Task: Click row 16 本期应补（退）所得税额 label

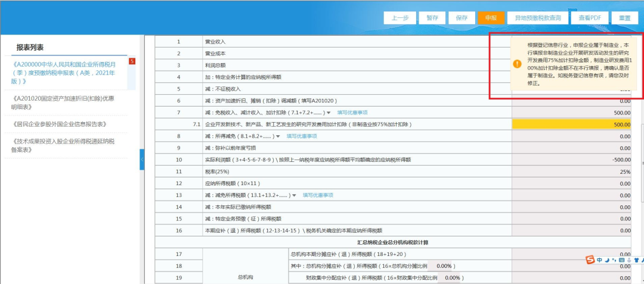Action: pyautogui.click(x=293, y=231)
